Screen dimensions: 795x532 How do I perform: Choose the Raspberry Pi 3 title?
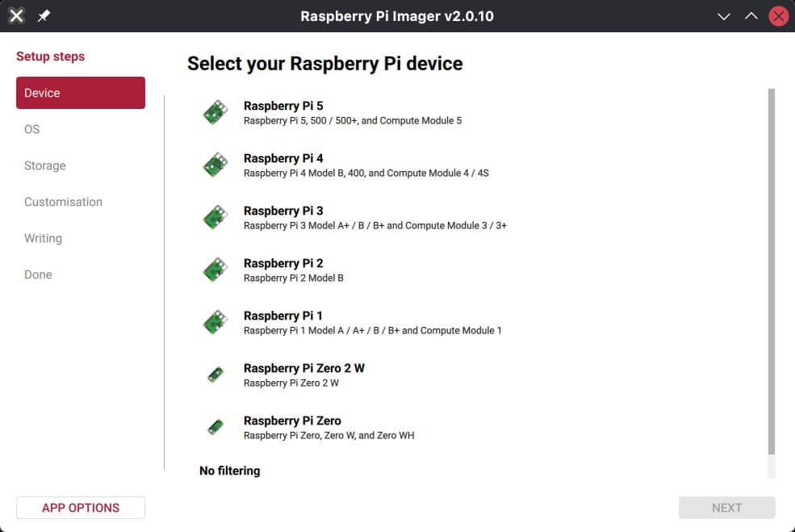[283, 211]
